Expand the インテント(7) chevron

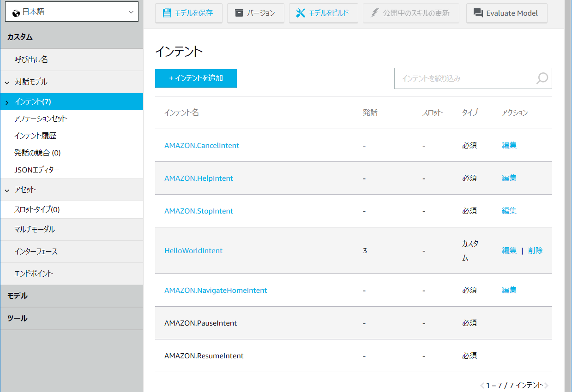click(7, 102)
